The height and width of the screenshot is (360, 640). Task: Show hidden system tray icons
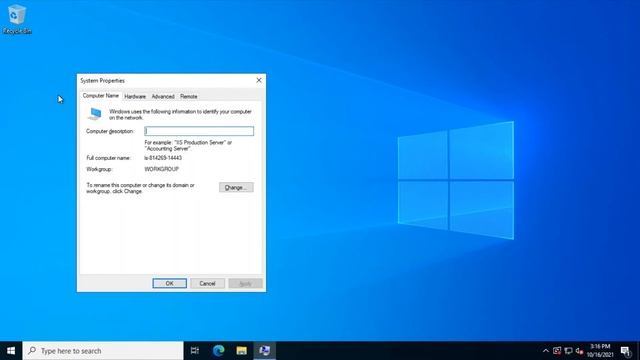pos(546,351)
